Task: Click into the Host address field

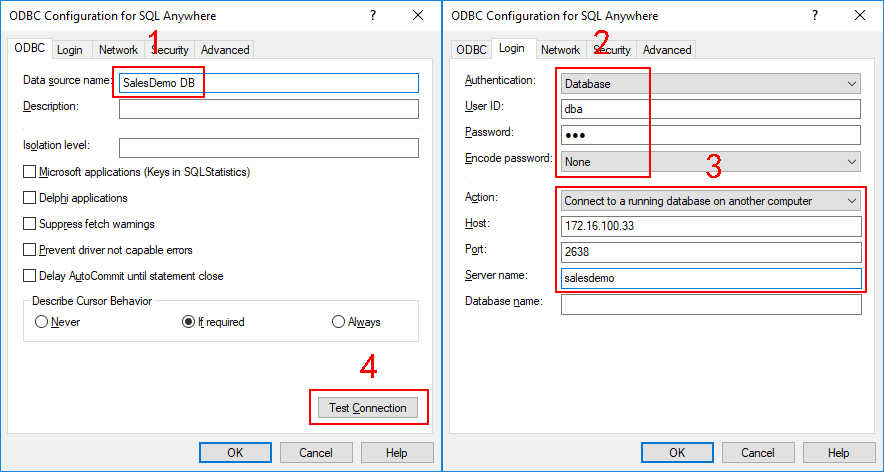Action: (x=710, y=226)
